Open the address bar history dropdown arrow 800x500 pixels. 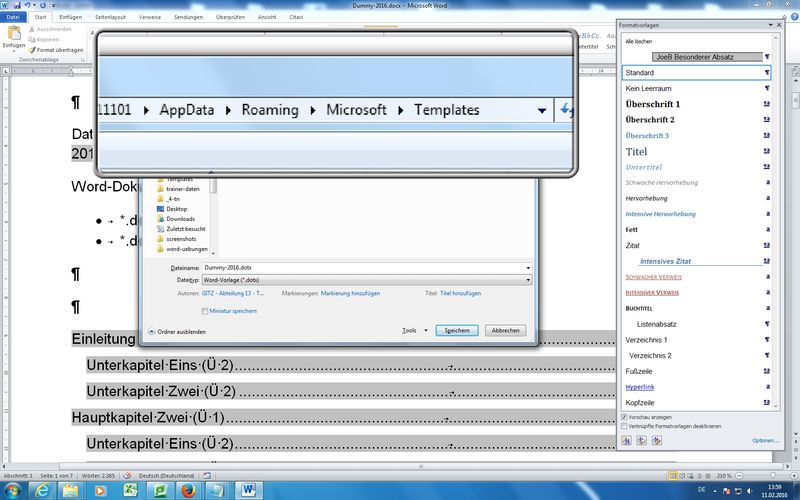click(542, 110)
